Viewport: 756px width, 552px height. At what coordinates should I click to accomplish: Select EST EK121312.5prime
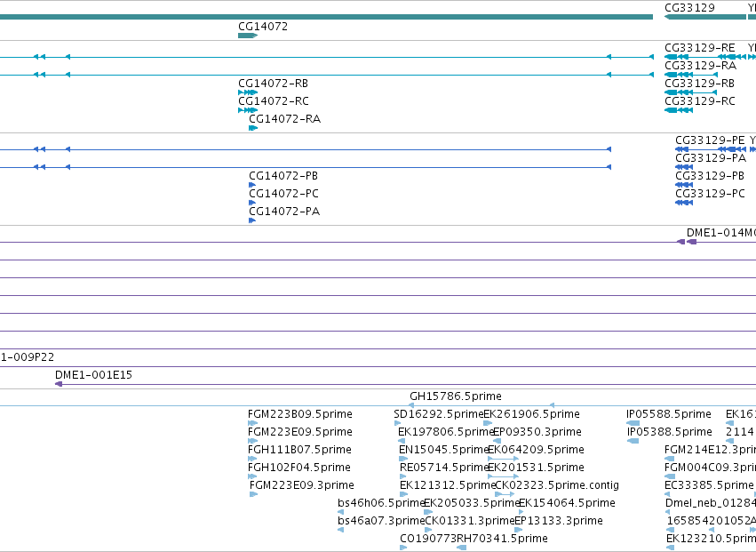tap(448, 485)
